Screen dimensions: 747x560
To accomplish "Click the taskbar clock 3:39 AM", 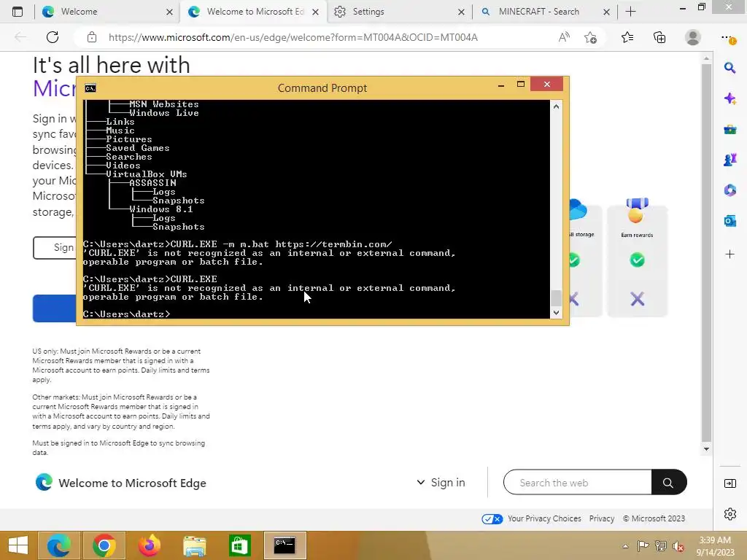I will [715, 540].
